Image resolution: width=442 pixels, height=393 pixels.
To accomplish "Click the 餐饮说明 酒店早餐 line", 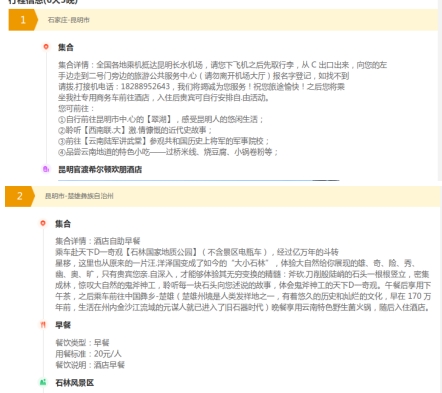I will pos(90,365).
